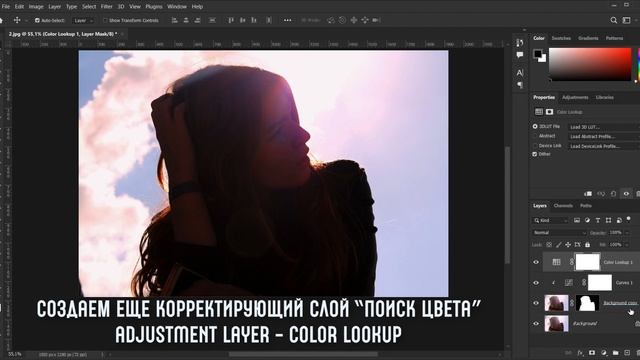Create new group folder icon
640x360 pixels.
[x=616, y=353]
